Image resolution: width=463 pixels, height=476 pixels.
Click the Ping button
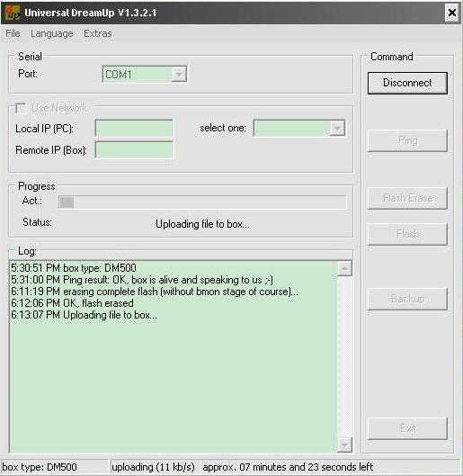[407, 140]
